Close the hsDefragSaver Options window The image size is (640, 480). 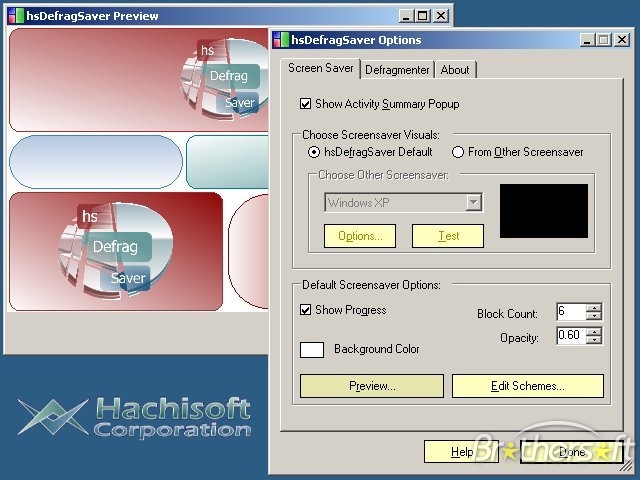622,40
